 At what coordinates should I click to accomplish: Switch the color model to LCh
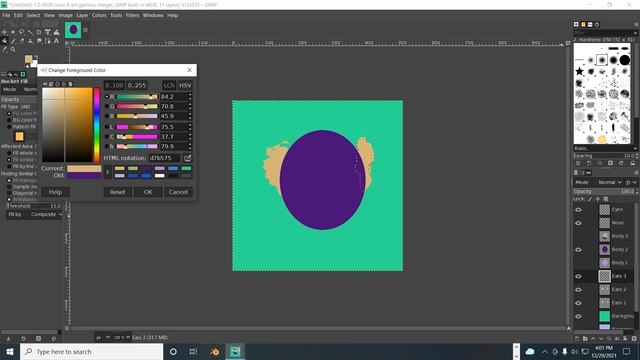point(169,85)
